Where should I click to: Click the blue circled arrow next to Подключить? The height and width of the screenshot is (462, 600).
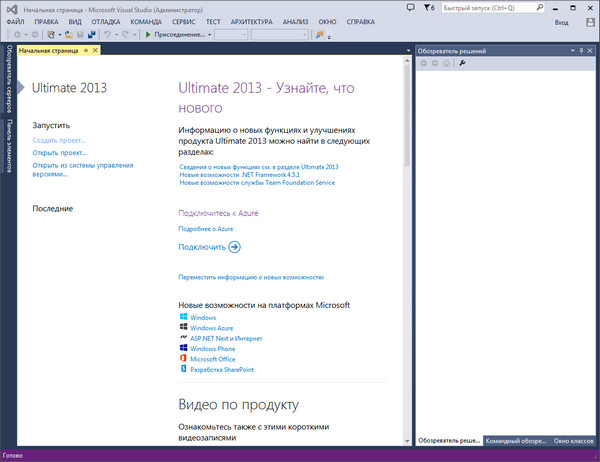click(x=234, y=247)
